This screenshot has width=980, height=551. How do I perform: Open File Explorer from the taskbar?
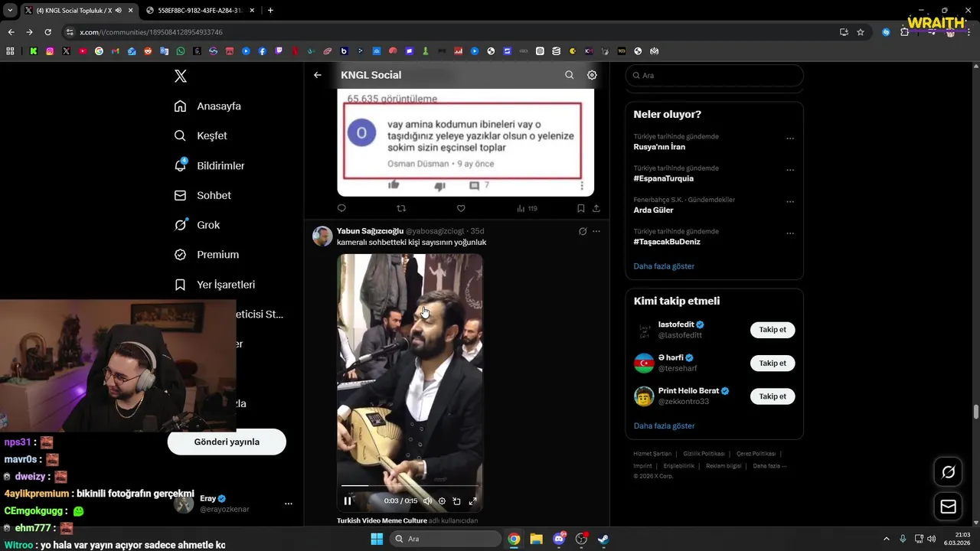(536, 539)
